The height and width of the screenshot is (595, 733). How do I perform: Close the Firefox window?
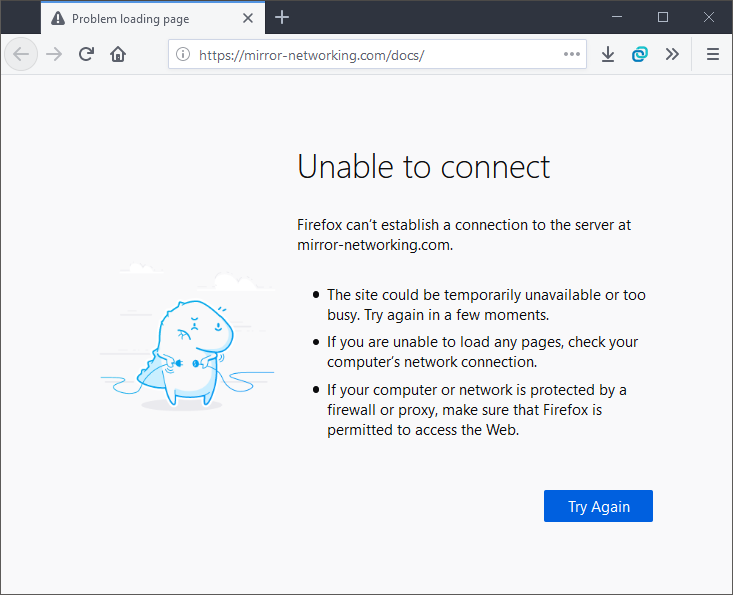[x=709, y=17]
